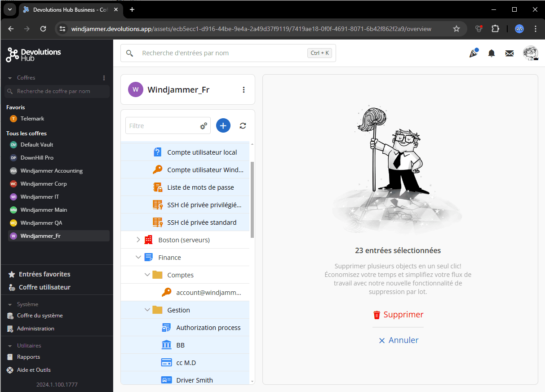Bookmark this page with star icon
The image size is (545, 392).
[456, 29]
